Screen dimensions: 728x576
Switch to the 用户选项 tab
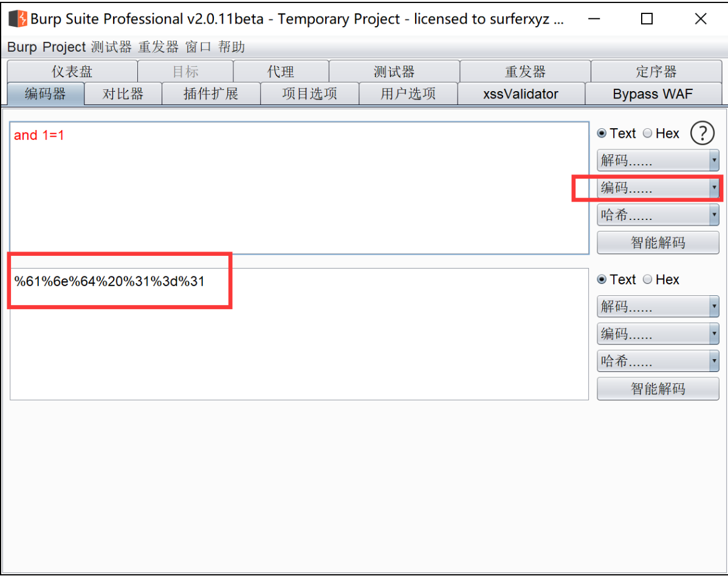pyautogui.click(x=408, y=94)
